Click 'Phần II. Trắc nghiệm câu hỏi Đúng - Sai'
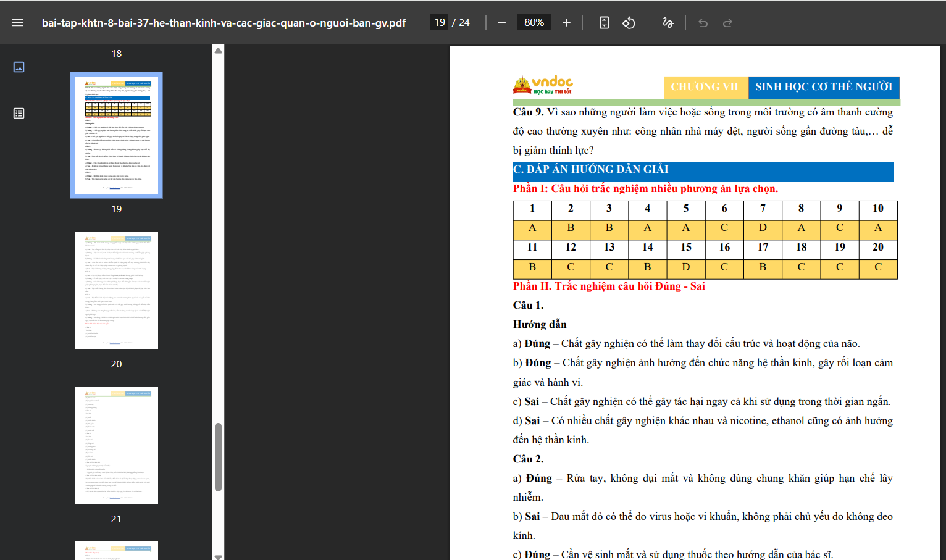The height and width of the screenshot is (560, 946). (609, 286)
